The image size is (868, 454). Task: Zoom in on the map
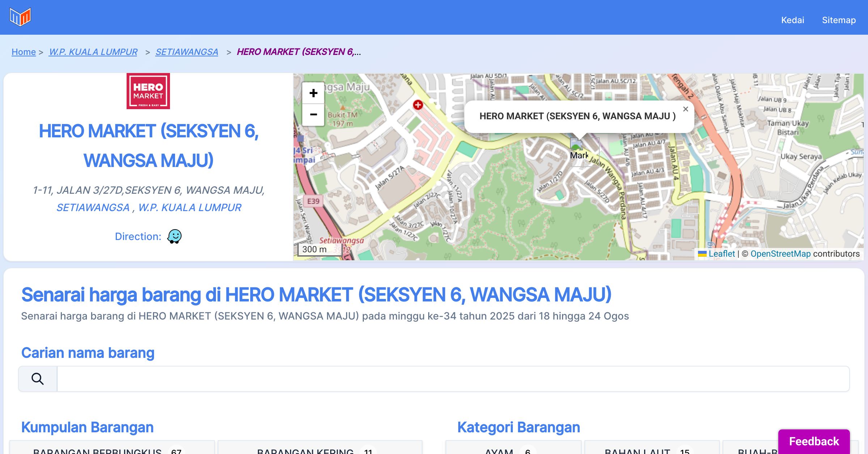click(313, 93)
